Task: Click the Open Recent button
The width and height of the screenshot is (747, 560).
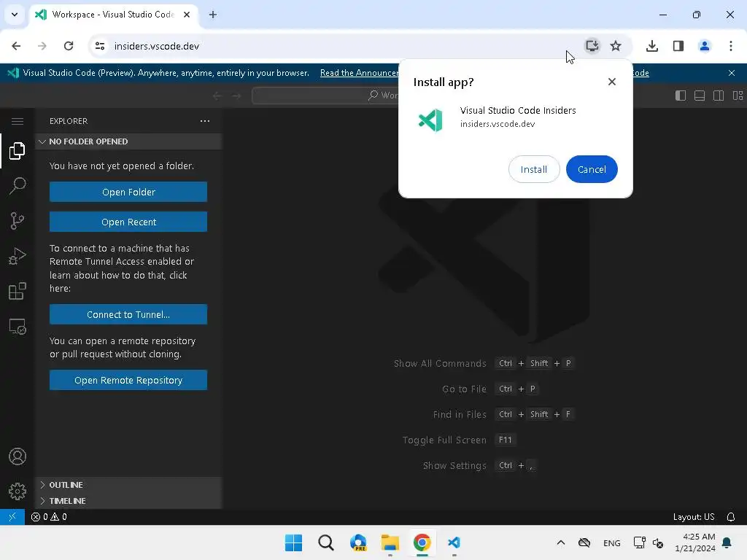Action: [x=128, y=222]
